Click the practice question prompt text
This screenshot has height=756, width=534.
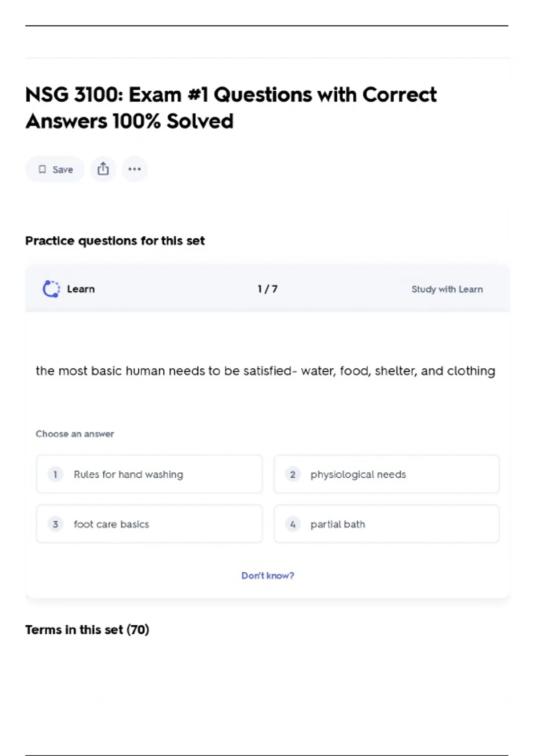(x=265, y=371)
